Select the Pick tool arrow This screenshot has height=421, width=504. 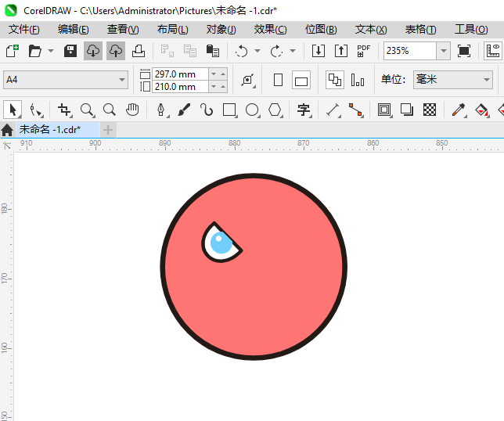(13, 110)
